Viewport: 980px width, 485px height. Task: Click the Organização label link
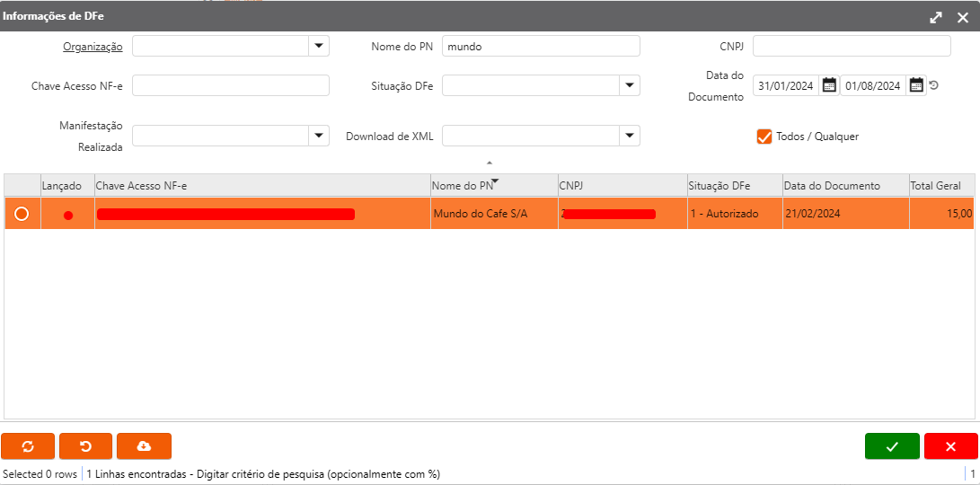(93, 47)
